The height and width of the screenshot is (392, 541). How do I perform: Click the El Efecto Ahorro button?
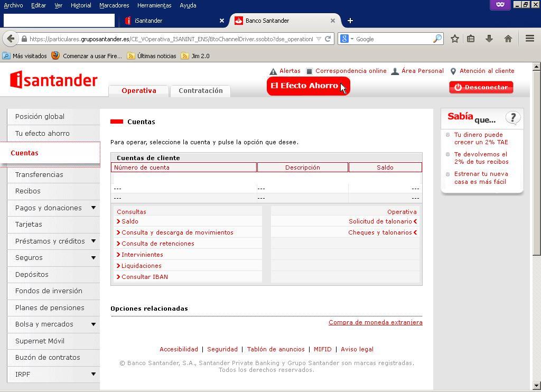308,86
